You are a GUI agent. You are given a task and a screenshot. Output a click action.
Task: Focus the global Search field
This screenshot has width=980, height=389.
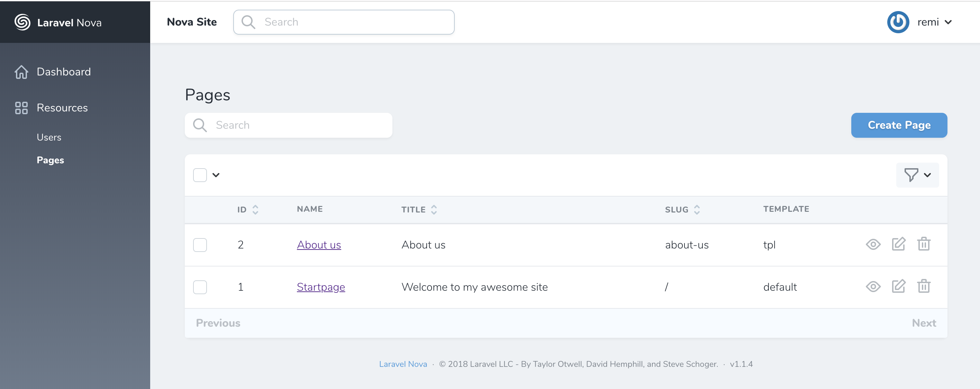pos(344,22)
